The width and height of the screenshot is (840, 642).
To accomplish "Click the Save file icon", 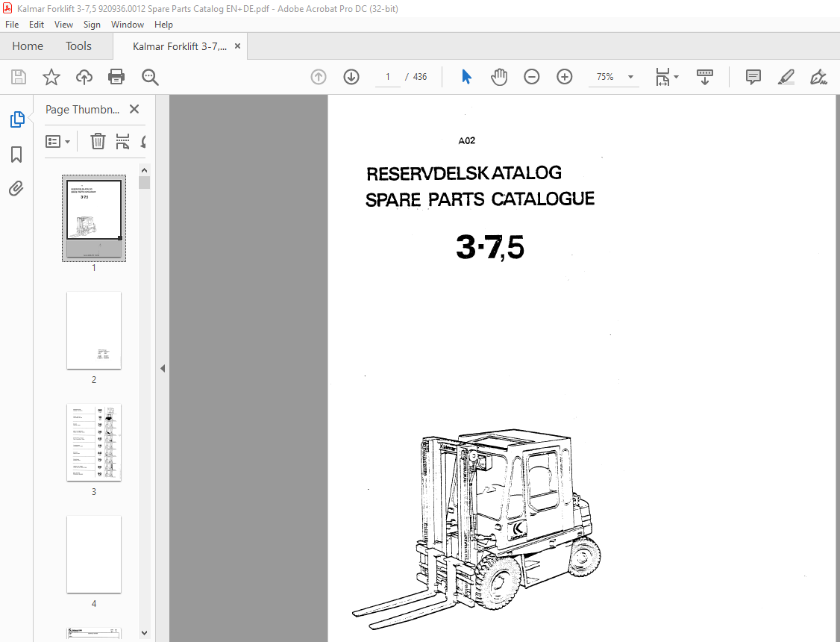I will pyautogui.click(x=19, y=77).
